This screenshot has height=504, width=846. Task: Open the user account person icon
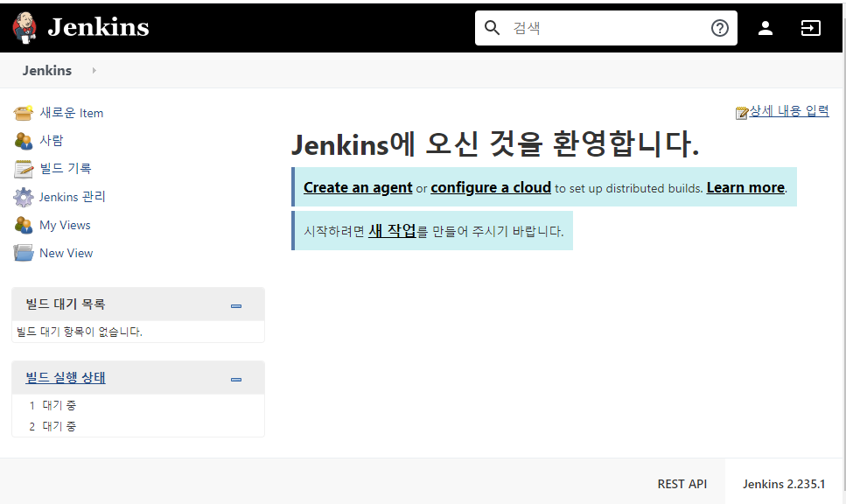click(765, 27)
